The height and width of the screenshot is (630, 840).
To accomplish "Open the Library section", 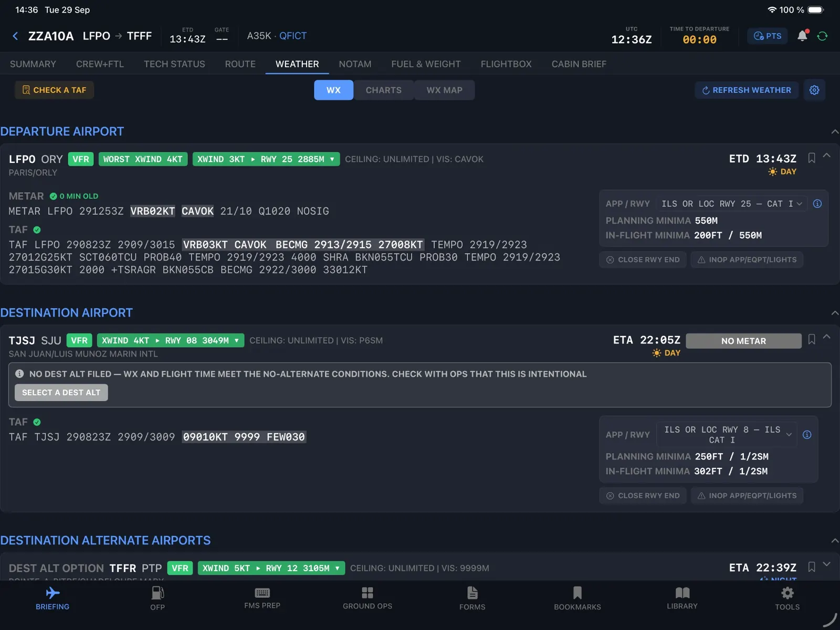I will tap(682, 599).
